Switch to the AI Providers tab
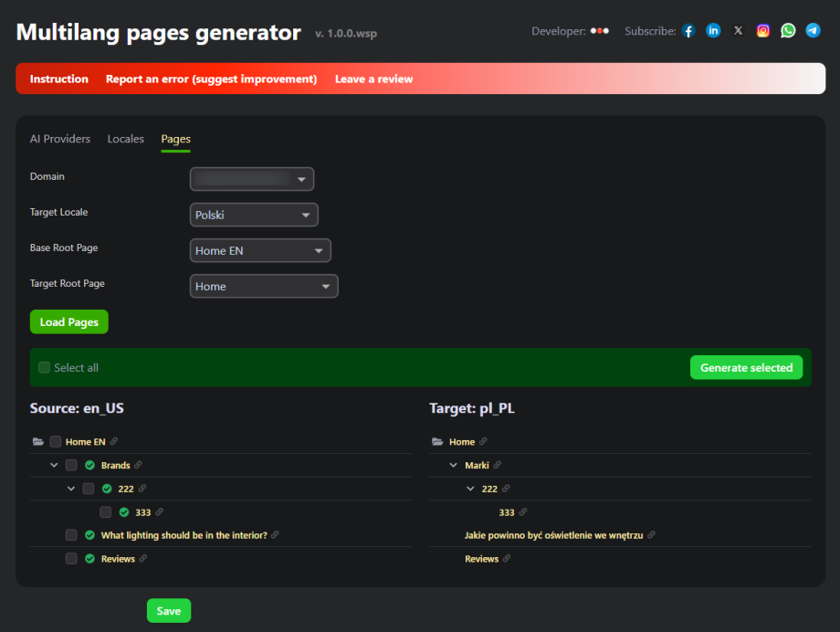Viewport: 840px width, 632px height. coord(60,139)
